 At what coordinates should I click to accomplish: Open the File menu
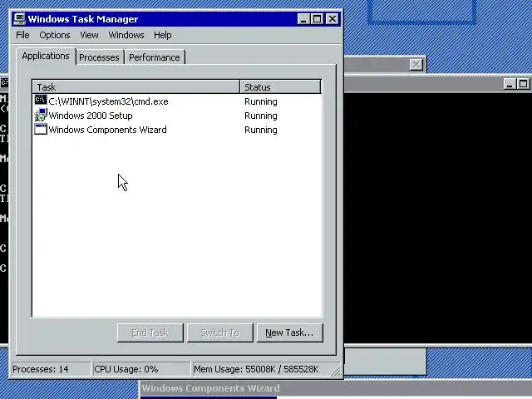pos(22,35)
